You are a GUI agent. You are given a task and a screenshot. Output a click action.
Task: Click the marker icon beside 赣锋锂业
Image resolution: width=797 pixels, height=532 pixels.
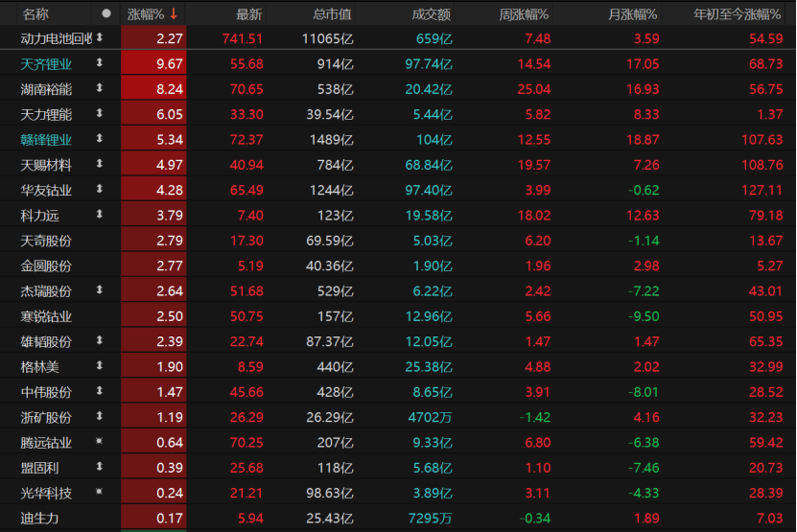[98, 139]
